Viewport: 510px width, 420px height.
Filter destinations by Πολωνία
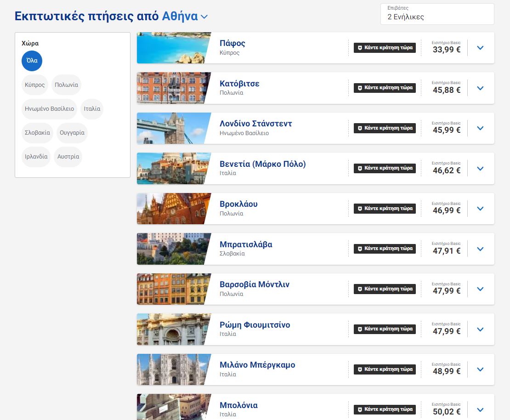point(66,85)
